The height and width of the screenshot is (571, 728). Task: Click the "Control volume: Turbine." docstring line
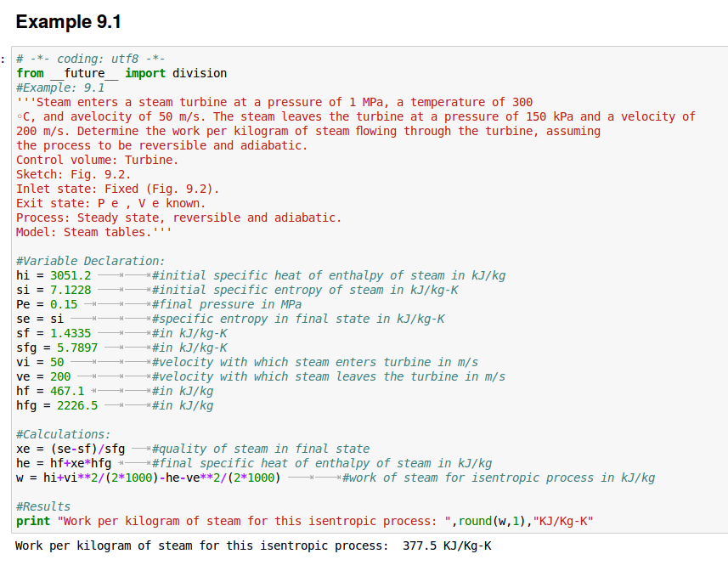(x=98, y=160)
